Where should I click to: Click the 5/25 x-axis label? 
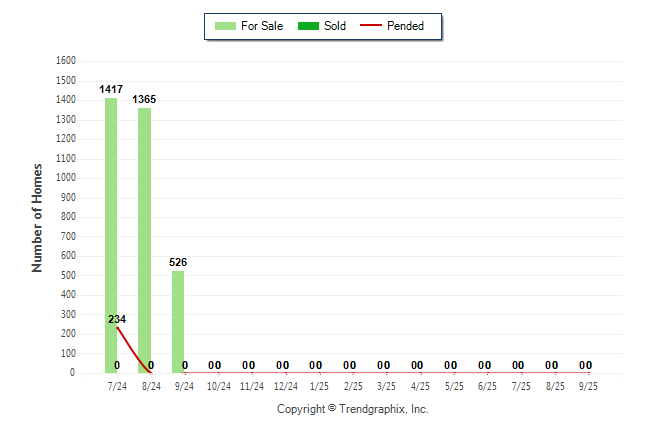(454, 385)
